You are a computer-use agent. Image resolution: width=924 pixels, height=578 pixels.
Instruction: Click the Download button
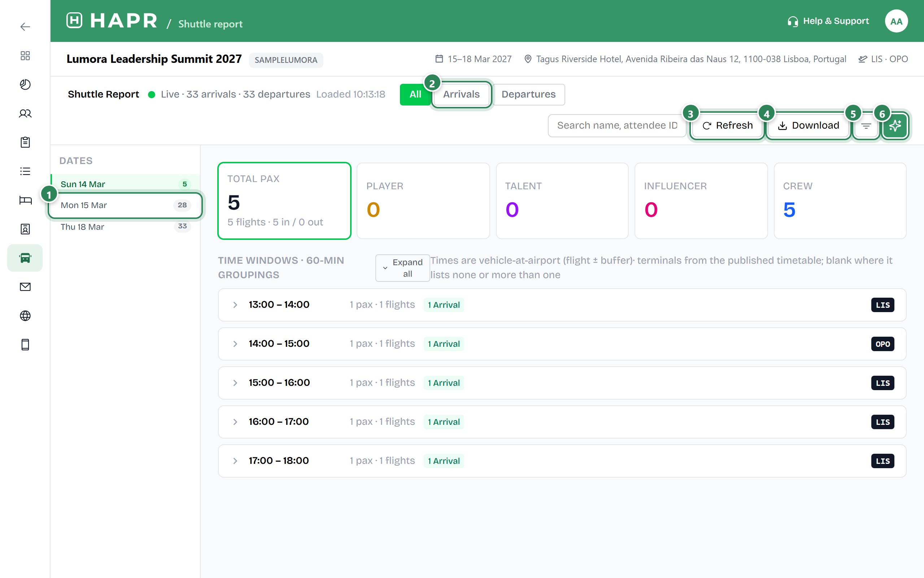point(808,126)
